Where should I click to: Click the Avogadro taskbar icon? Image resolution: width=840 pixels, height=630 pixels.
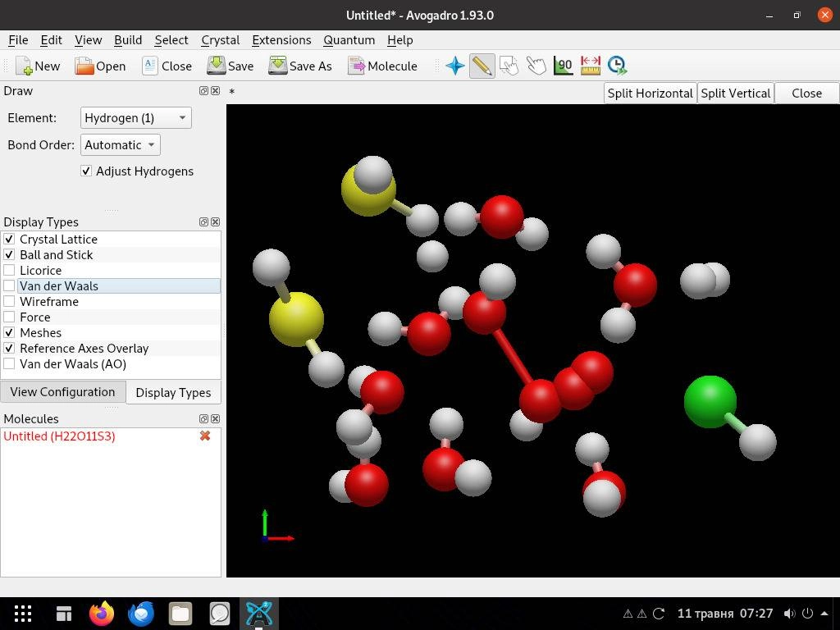pyautogui.click(x=258, y=614)
